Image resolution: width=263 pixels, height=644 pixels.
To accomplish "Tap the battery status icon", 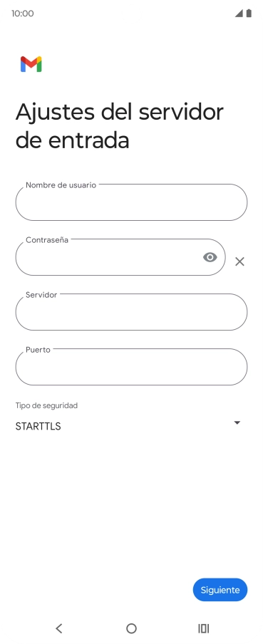I will coord(249,13).
